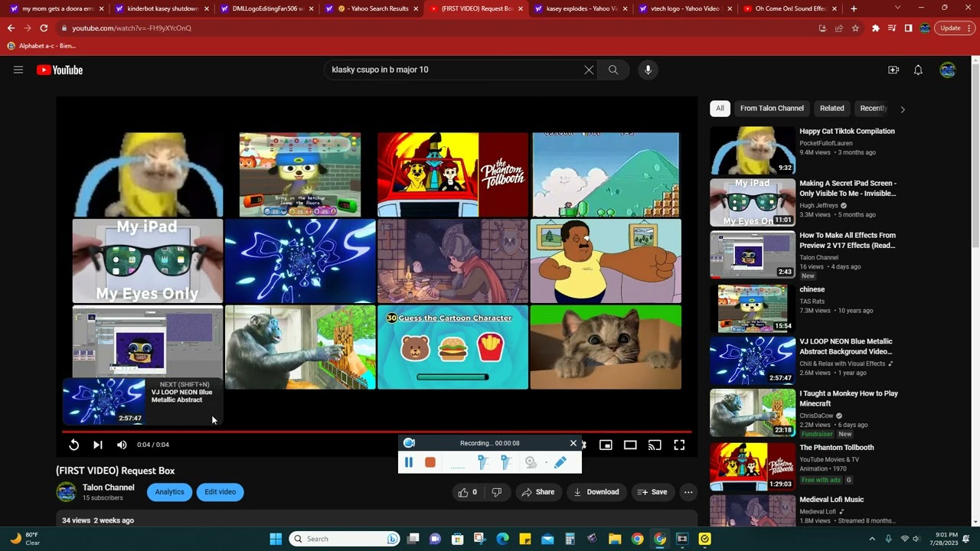The image size is (980, 551).
Task: Open The Phantom Tollbooth suggested video
Action: point(837,448)
